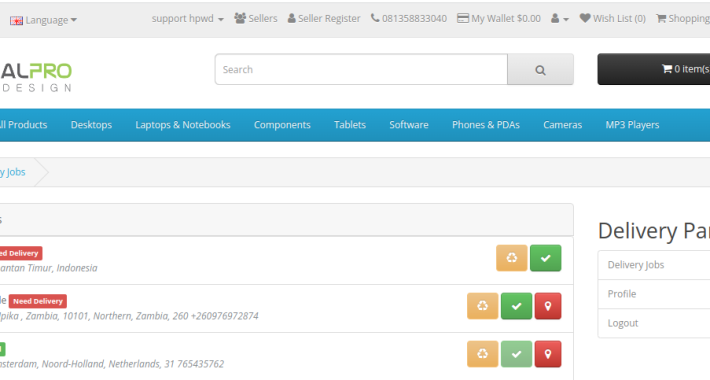Open the Components category
This screenshot has width=710, height=380.
282,125
